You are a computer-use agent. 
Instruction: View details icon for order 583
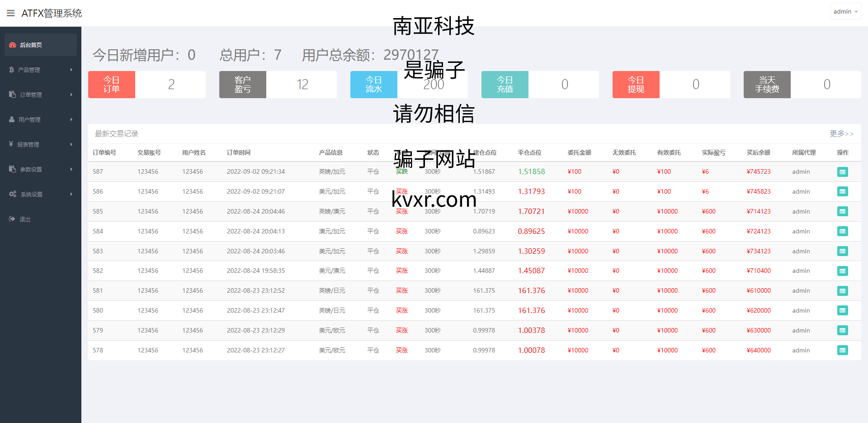[x=843, y=251]
